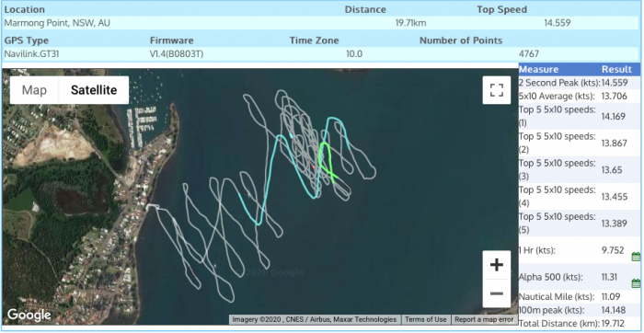The image size is (644, 333).
Task: Zoom in on the map
Action: coord(497,265)
